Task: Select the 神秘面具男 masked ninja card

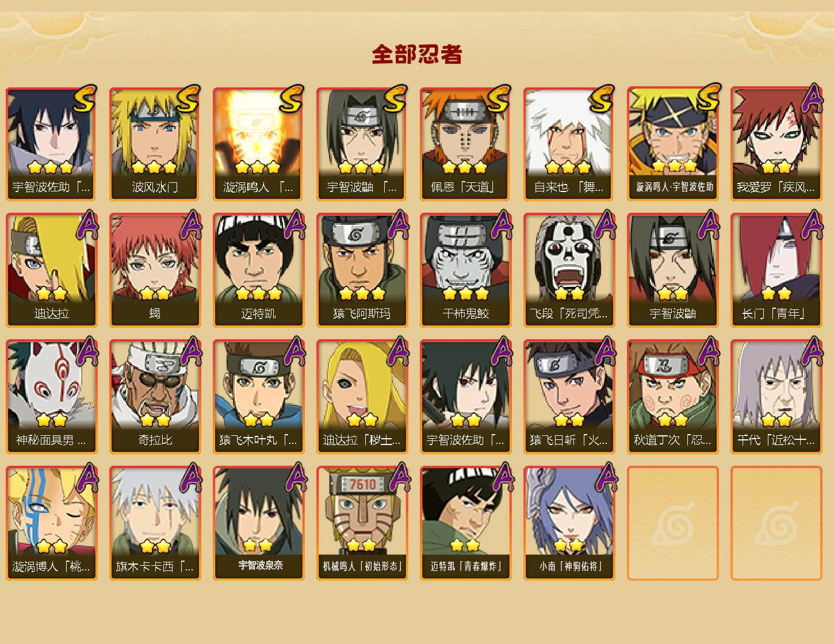Action: click(51, 397)
